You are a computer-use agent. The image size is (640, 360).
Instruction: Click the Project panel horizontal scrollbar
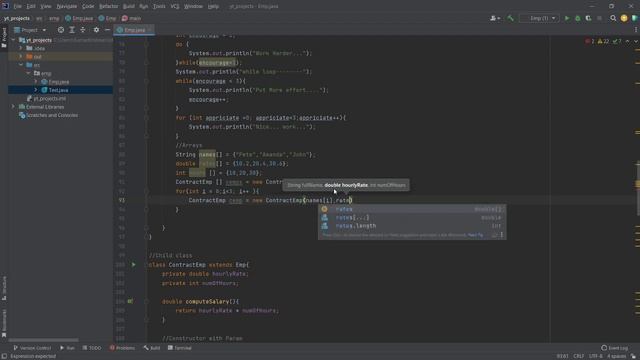(43, 340)
